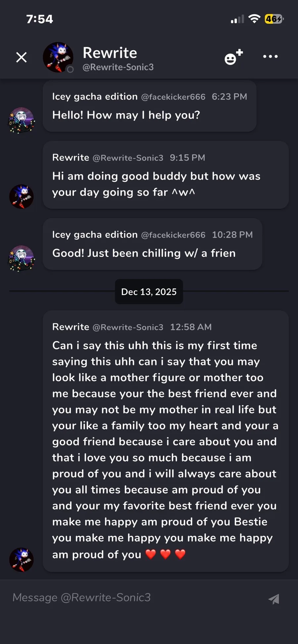The image size is (298, 644).
Task: Open Rewrite's profile picture in header
Action: 58,57
